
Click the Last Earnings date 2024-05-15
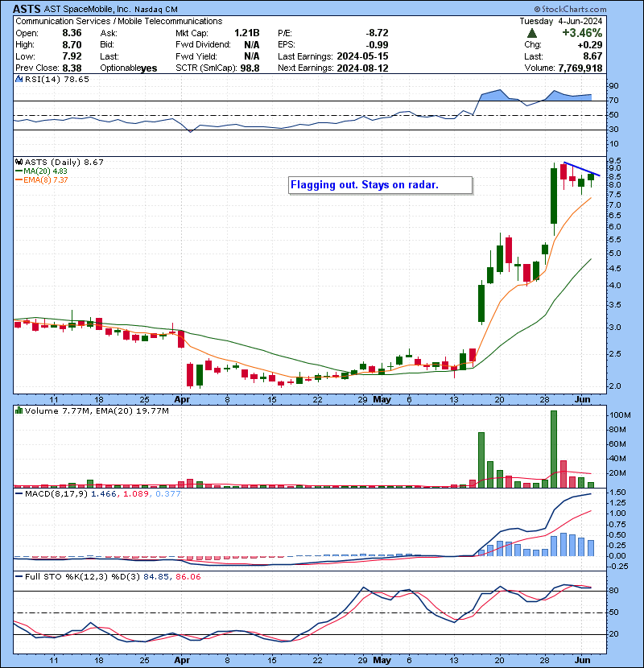362,56
